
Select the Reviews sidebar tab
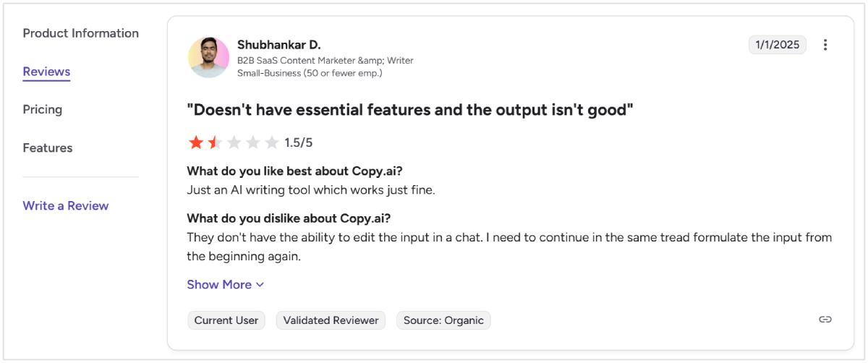point(46,72)
